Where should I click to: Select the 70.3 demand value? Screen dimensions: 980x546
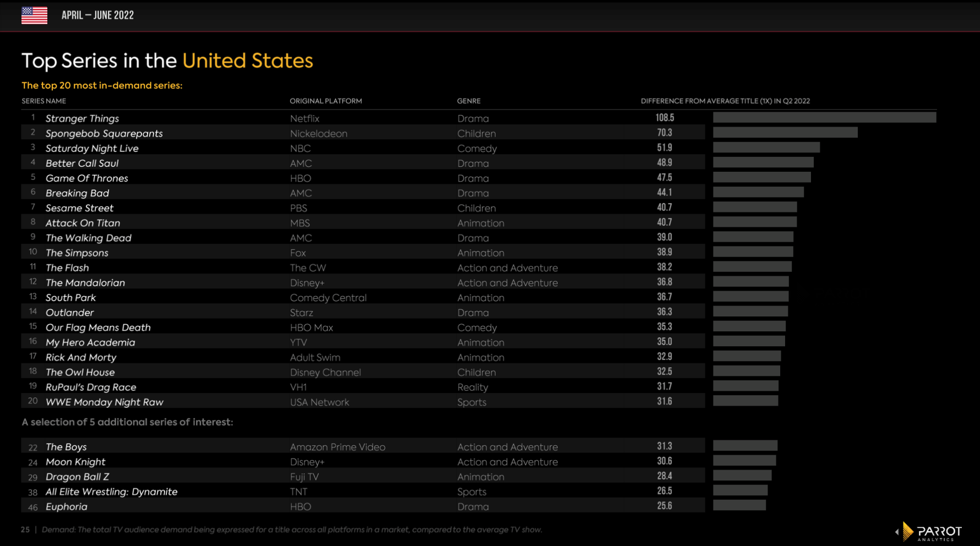pyautogui.click(x=665, y=132)
